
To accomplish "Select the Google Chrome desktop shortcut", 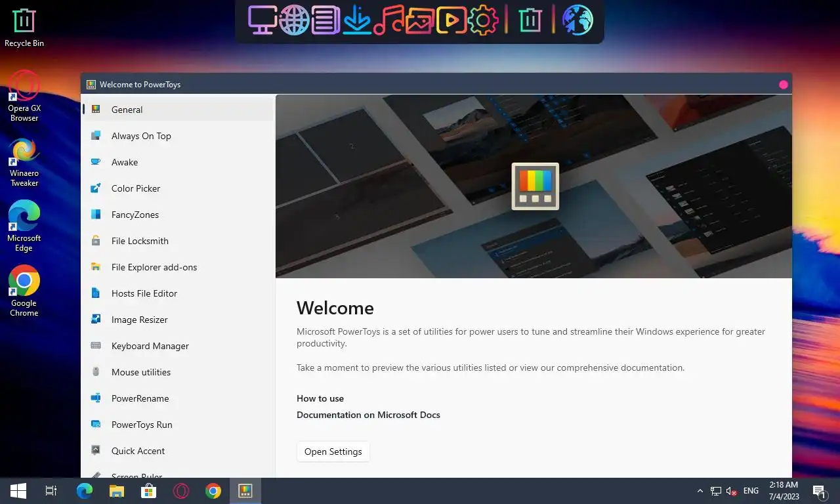I will click(24, 291).
